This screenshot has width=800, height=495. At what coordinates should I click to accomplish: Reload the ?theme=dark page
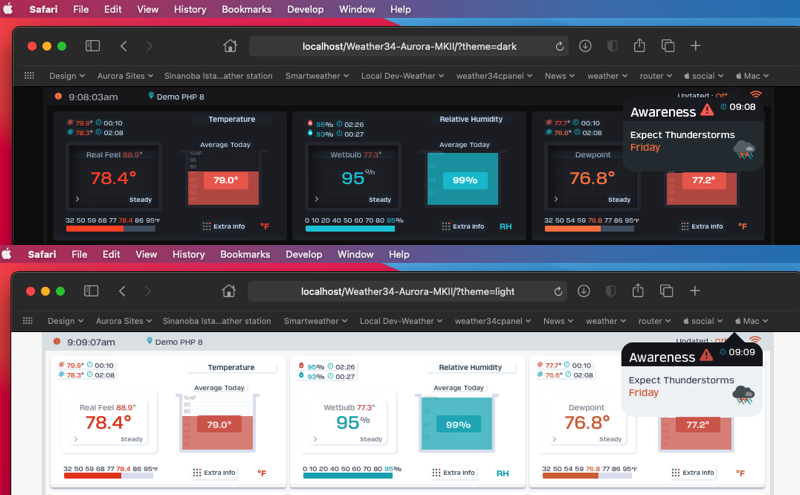(x=560, y=46)
